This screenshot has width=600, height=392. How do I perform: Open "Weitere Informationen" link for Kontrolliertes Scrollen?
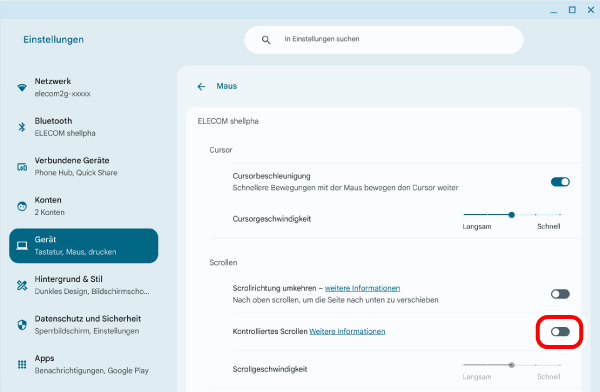click(347, 331)
